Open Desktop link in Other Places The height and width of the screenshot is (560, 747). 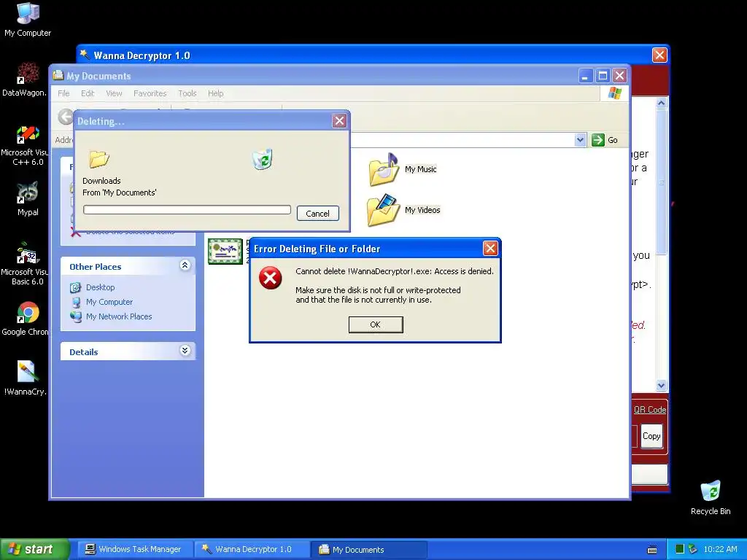100,287
